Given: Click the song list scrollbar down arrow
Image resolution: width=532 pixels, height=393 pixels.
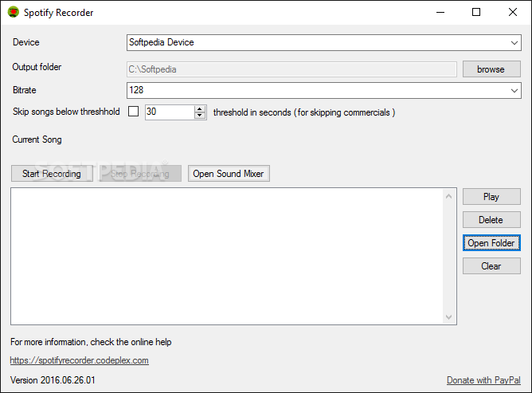Looking at the screenshot, I should coord(448,317).
